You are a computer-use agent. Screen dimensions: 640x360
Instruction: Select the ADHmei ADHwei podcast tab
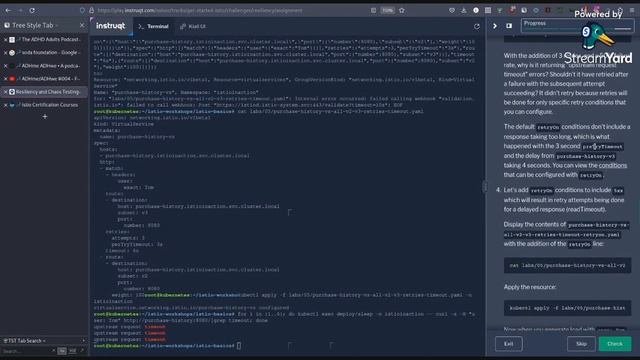(x=44, y=66)
